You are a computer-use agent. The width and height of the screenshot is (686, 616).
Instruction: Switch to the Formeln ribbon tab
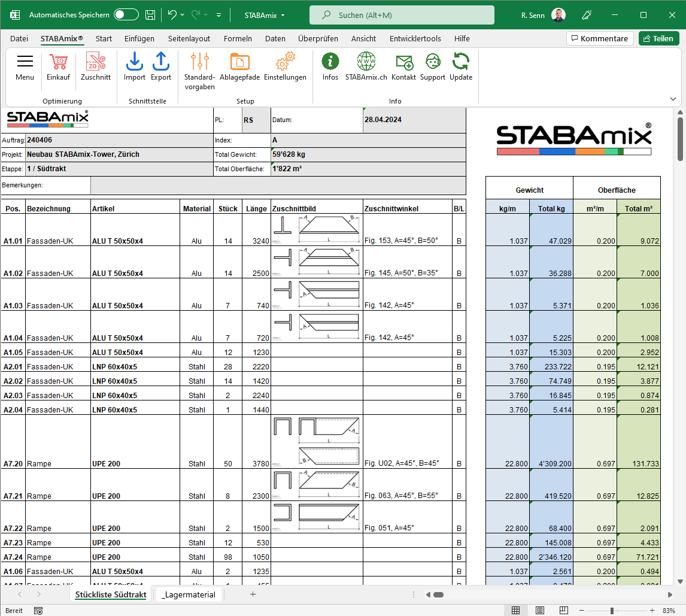click(238, 38)
